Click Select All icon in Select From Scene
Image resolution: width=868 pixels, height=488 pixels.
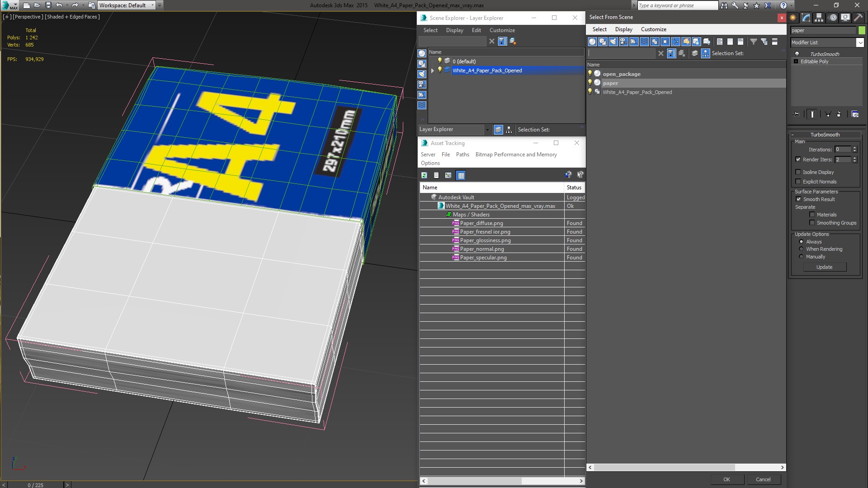[x=720, y=42]
